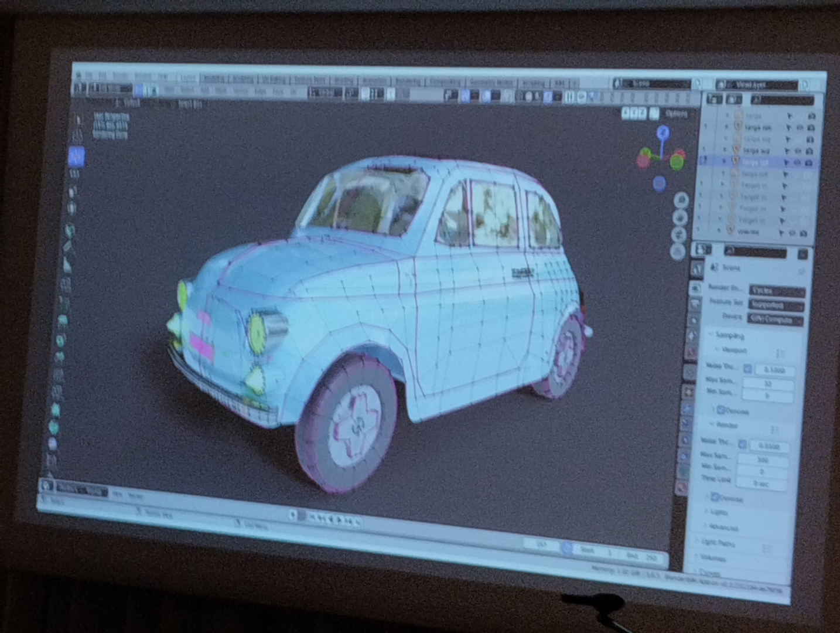The height and width of the screenshot is (633, 840).
Task: Switch to the Sculpting workspace tab
Action: [243, 78]
